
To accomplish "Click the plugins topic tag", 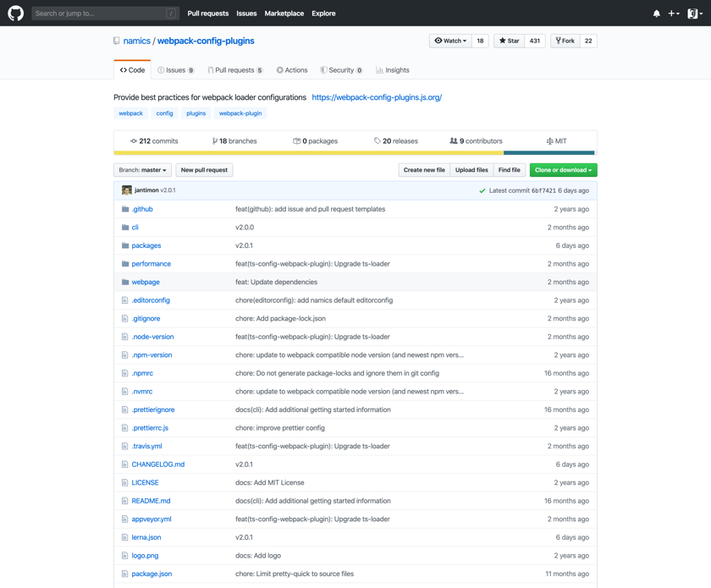I will 196,113.
